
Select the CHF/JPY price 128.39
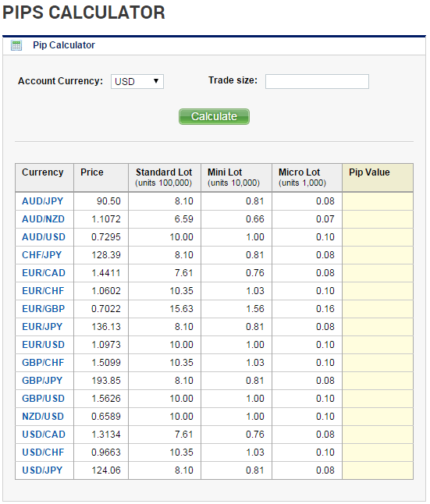(x=106, y=255)
